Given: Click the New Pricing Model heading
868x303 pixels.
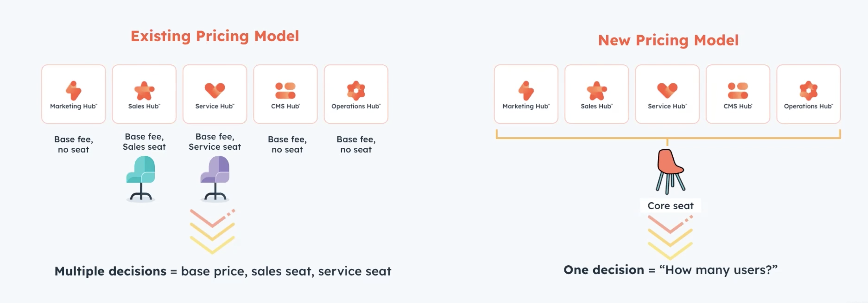Looking at the screenshot, I should pos(668,40).
